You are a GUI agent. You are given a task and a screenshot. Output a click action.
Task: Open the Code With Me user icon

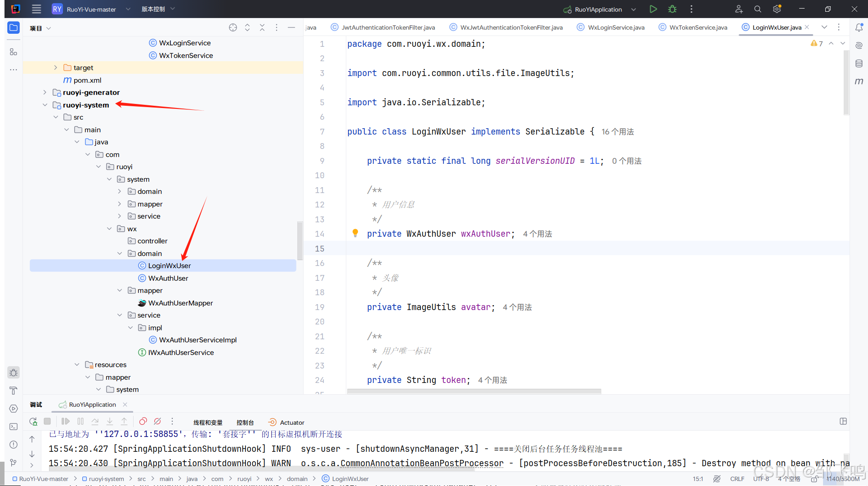pos(739,9)
